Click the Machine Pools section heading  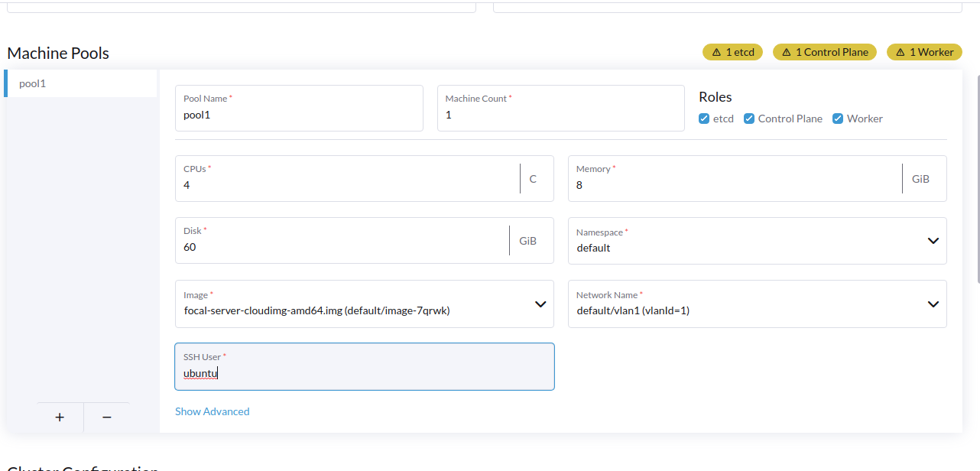[57, 53]
